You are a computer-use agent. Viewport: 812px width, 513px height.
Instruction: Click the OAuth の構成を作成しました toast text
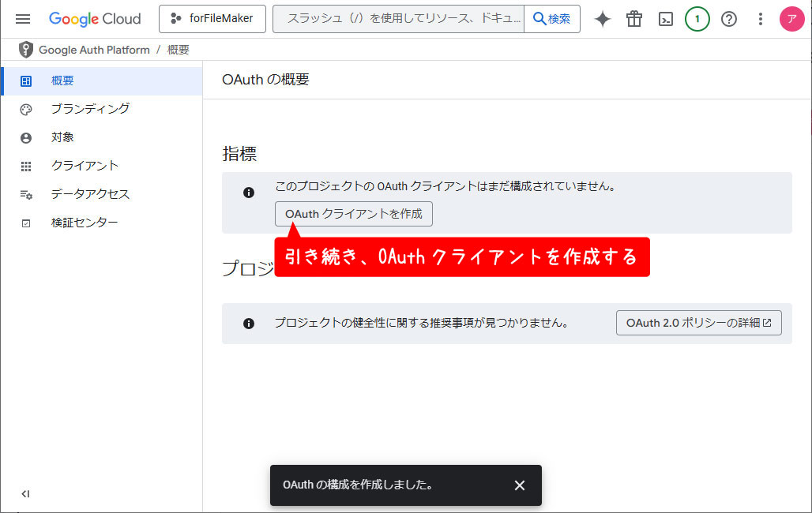(x=358, y=485)
